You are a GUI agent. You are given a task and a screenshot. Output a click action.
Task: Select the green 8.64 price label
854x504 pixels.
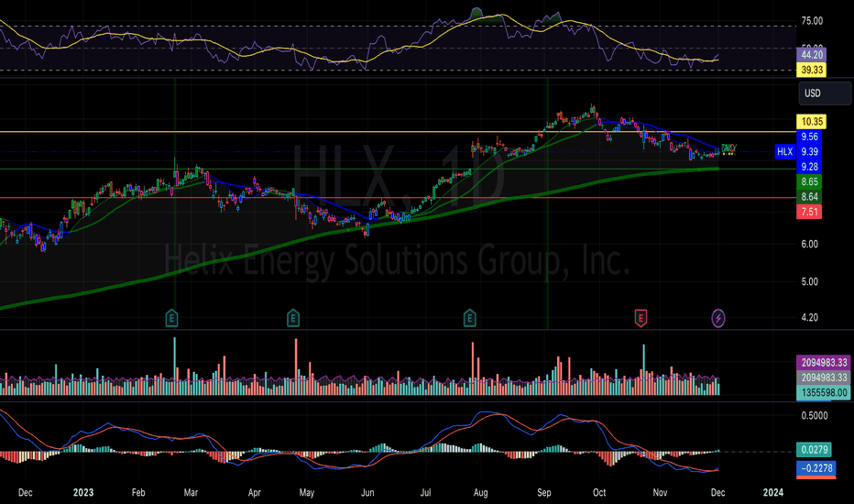click(x=809, y=197)
